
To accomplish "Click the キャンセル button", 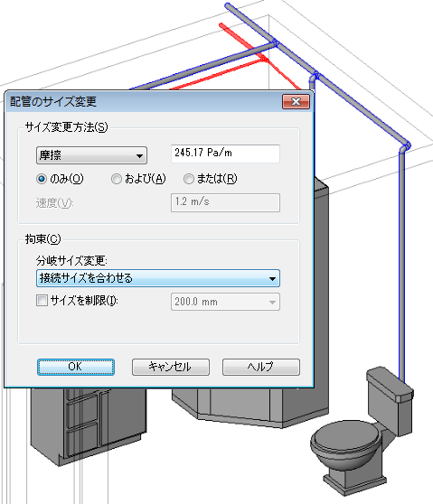I will [171, 367].
